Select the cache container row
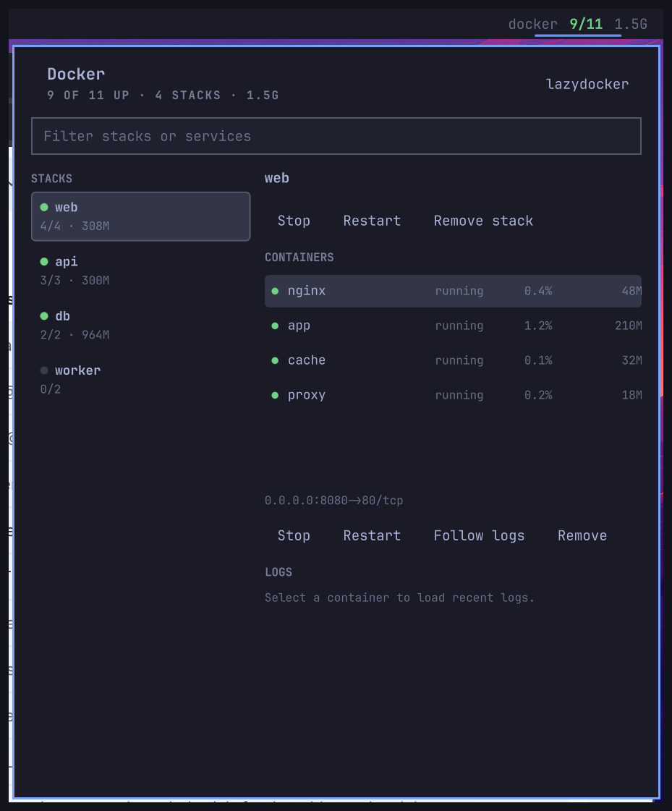 pos(453,360)
